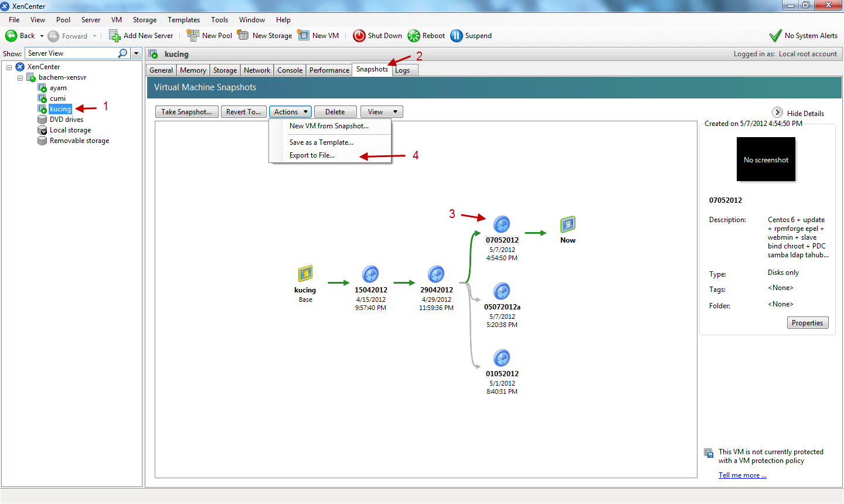The width and height of the screenshot is (844, 504).
Task: Open the File menu
Action: click(x=14, y=20)
